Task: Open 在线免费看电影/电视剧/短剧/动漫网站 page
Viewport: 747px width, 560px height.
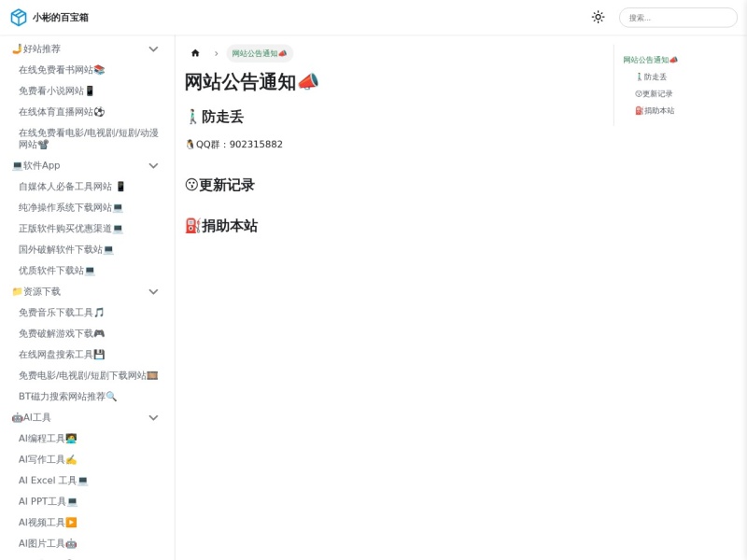Action: tap(88, 138)
